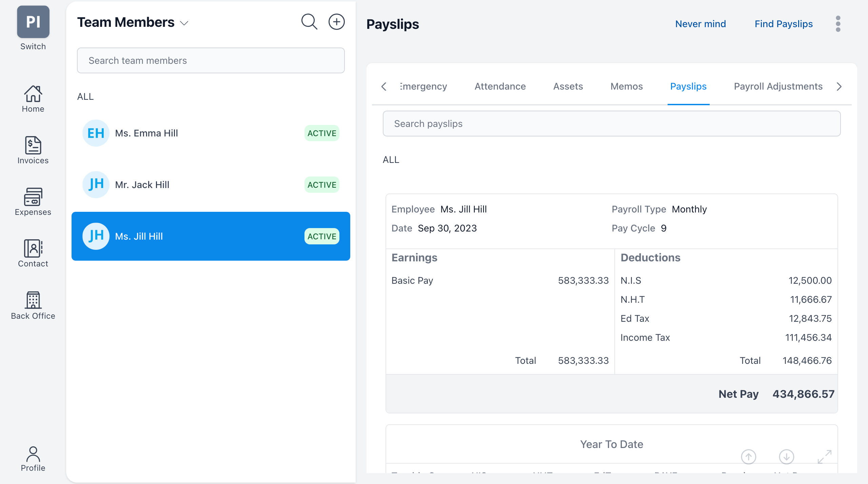Open the three-dot more options menu
Screen dimensions: 868x484
point(838,24)
